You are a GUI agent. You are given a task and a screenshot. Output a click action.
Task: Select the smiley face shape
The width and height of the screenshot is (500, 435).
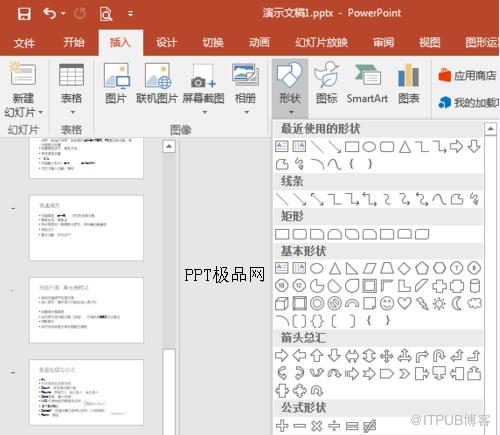(387, 303)
